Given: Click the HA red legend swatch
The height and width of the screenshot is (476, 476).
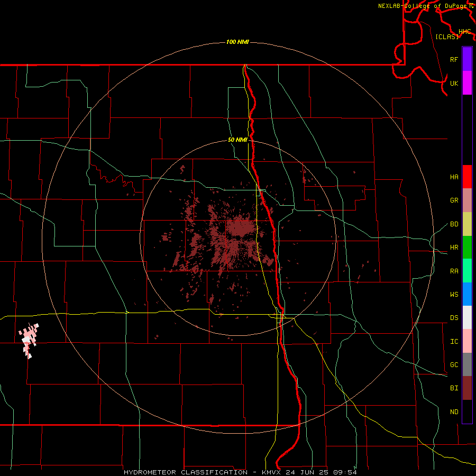Looking at the screenshot, I should tap(467, 177).
